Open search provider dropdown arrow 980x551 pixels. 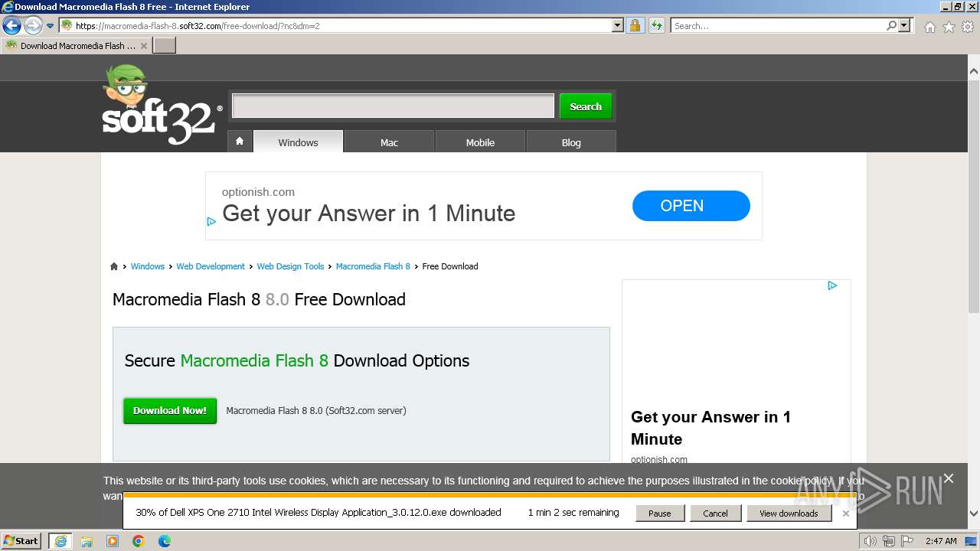click(905, 26)
